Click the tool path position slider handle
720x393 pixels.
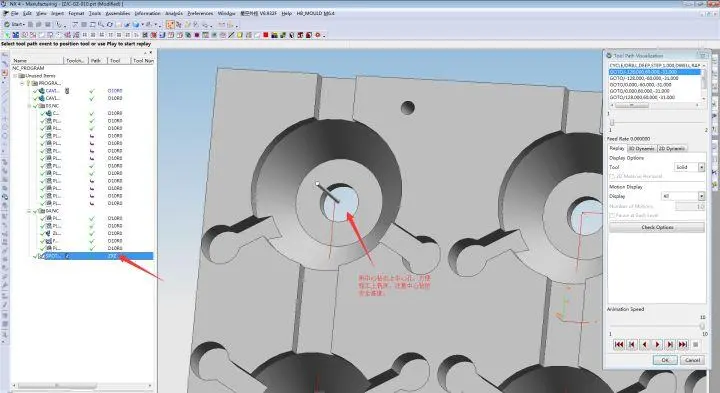point(612,122)
